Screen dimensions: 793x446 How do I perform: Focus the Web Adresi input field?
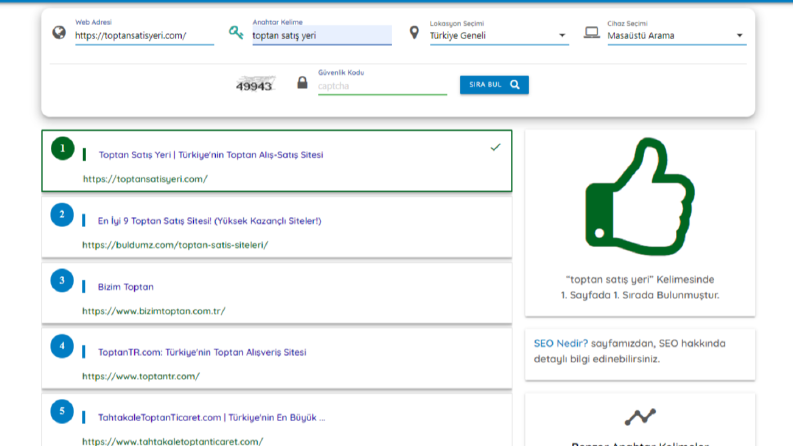click(x=144, y=35)
